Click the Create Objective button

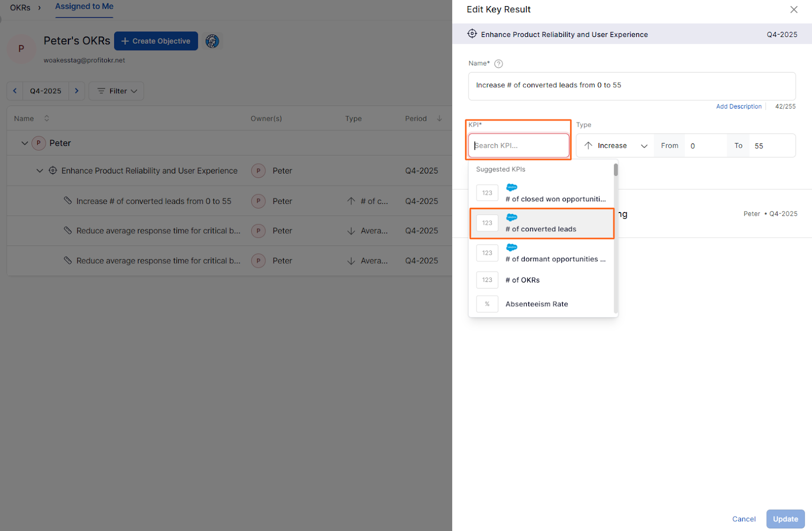156,41
